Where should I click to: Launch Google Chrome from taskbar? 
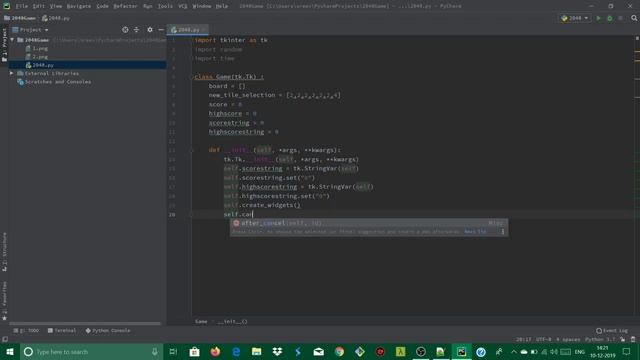[x=339, y=351]
